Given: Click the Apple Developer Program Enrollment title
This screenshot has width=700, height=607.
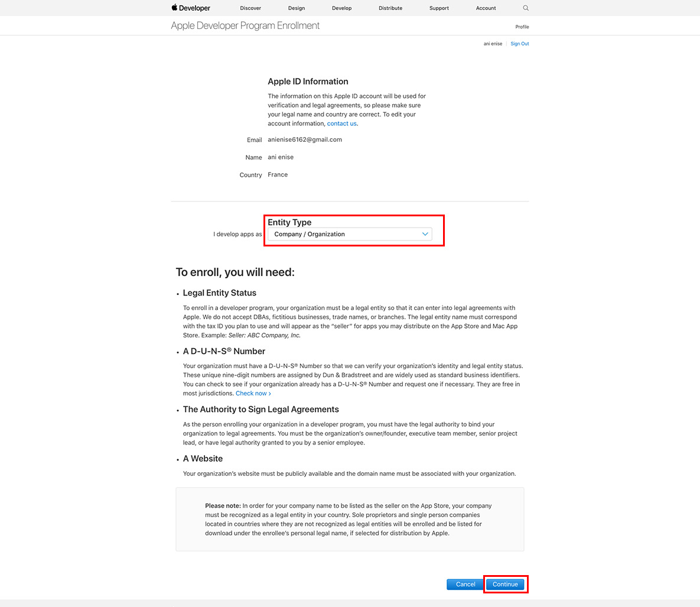Looking at the screenshot, I should (245, 25).
